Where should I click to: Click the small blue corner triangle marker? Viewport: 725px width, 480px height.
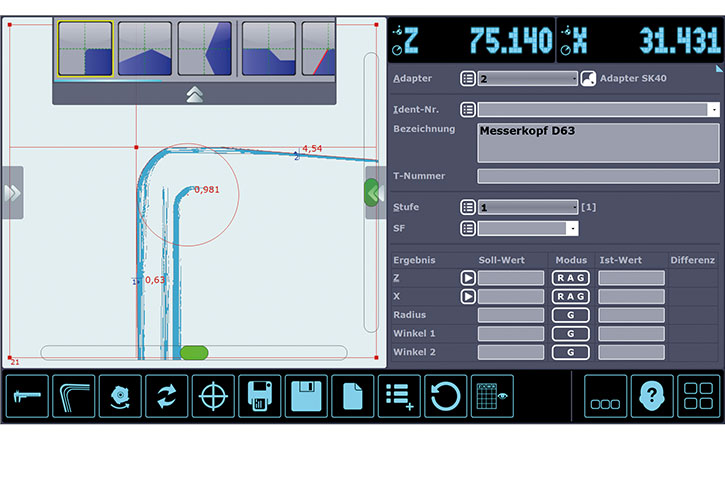[x=719, y=68]
